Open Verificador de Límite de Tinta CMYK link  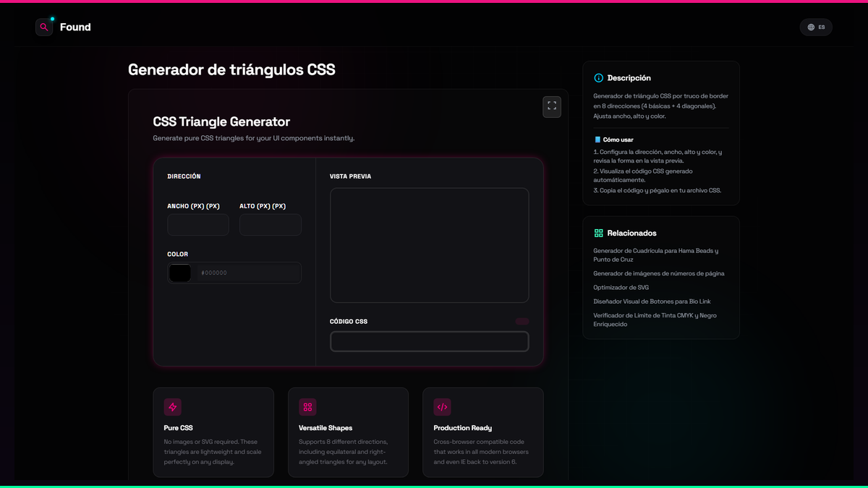pyautogui.click(x=655, y=320)
